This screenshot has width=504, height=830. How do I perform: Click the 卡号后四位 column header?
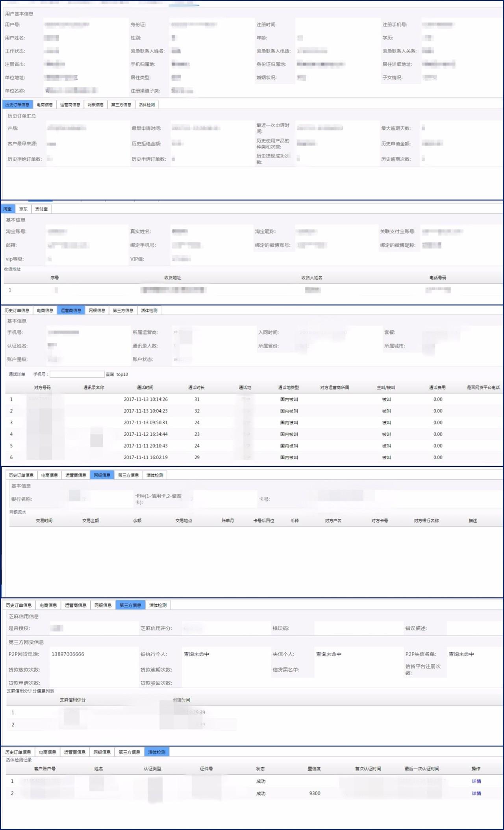pos(264,521)
